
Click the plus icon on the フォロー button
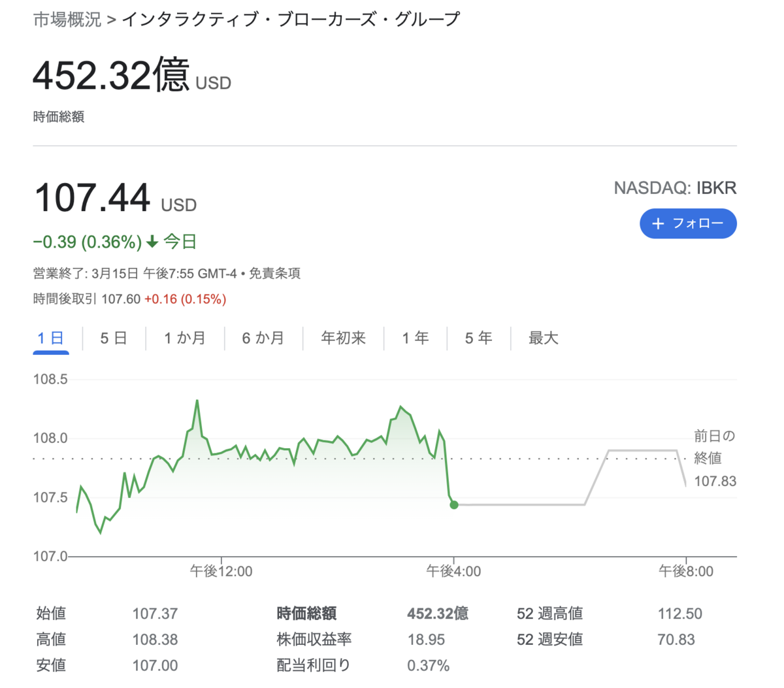[659, 223]
